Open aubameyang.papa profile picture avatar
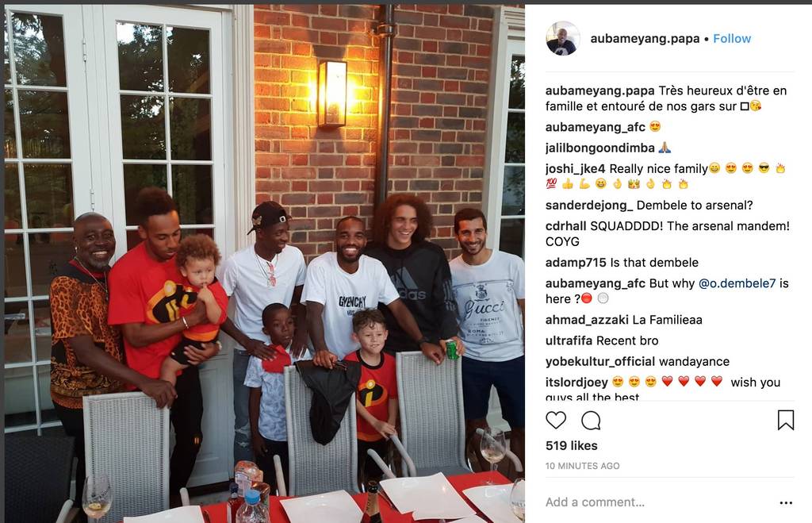The width and height of the screenshot is (812, 523). pos(563,38)
